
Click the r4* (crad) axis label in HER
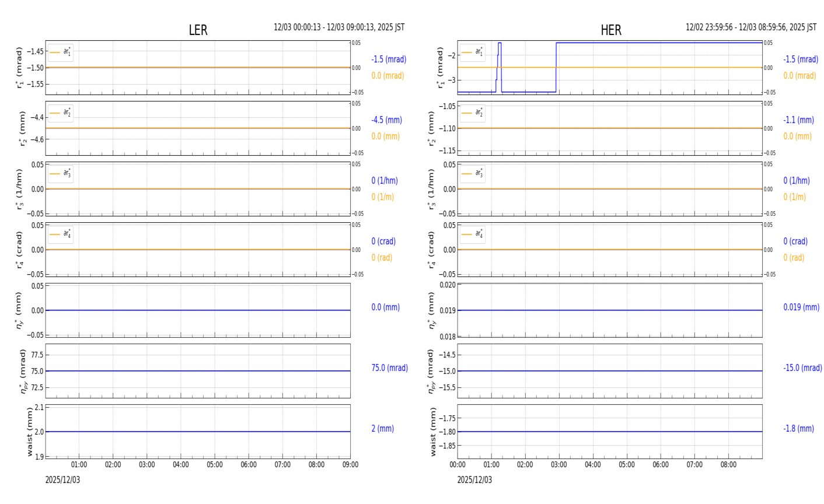pos(431,250)
